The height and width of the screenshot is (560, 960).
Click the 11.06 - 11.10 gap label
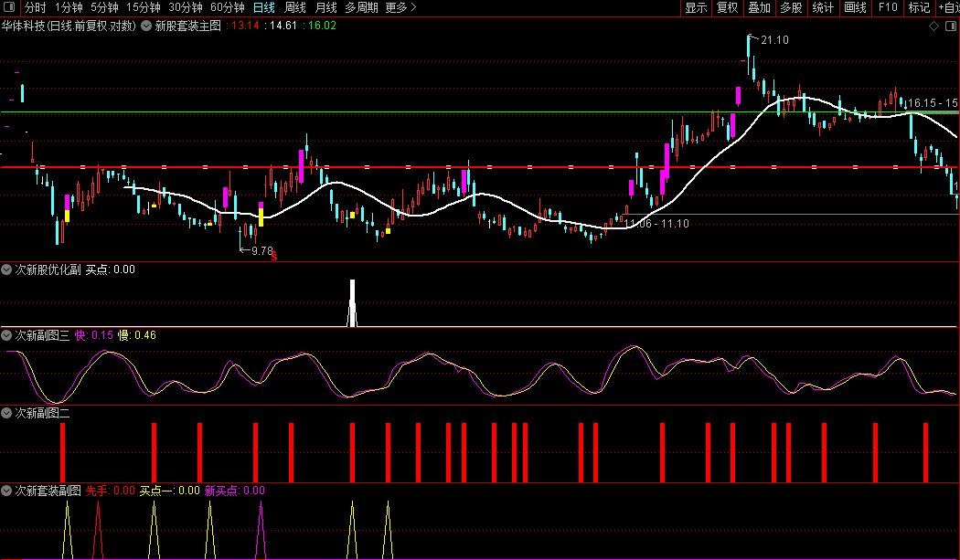[656, 224]
